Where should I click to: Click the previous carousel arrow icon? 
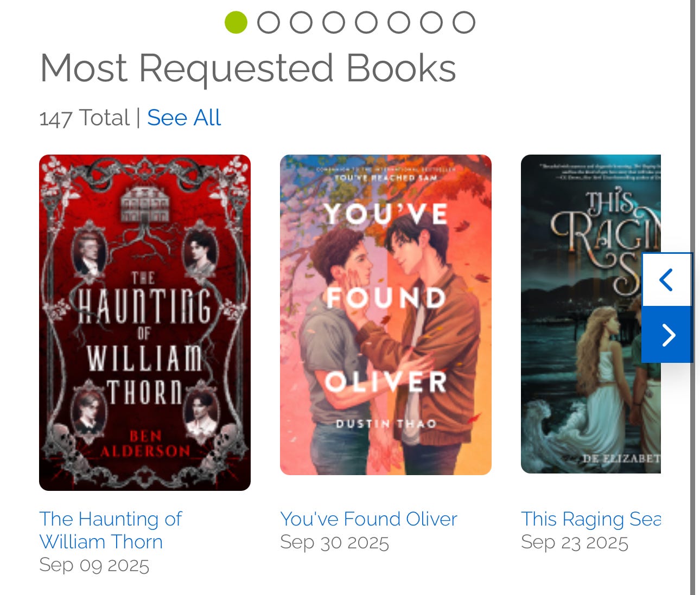[x=667, y=280]
